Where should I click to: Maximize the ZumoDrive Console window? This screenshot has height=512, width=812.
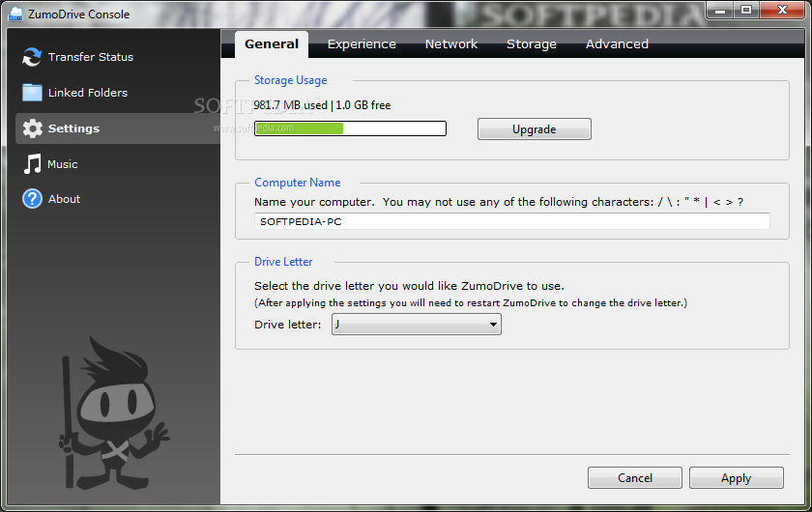click(745, 10)
